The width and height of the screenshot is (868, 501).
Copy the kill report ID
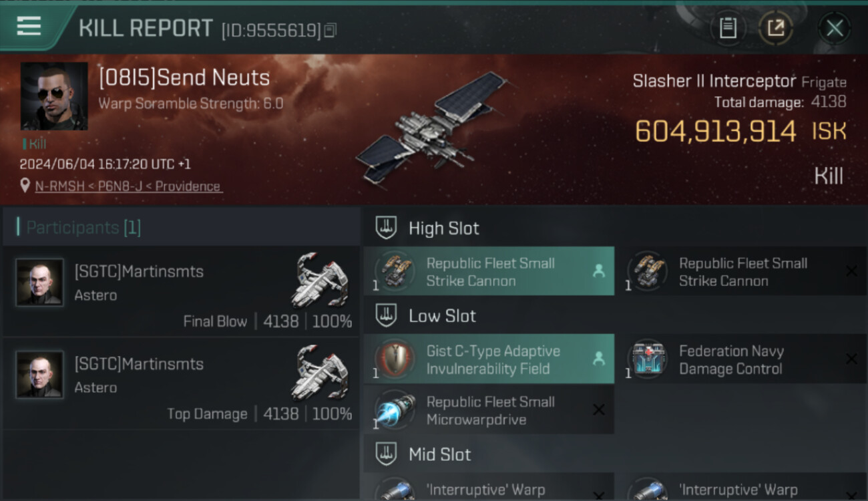click(331, 30)
